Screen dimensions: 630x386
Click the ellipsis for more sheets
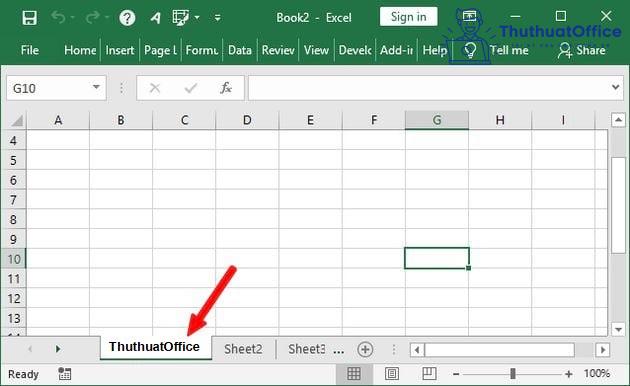click(339, 351)
